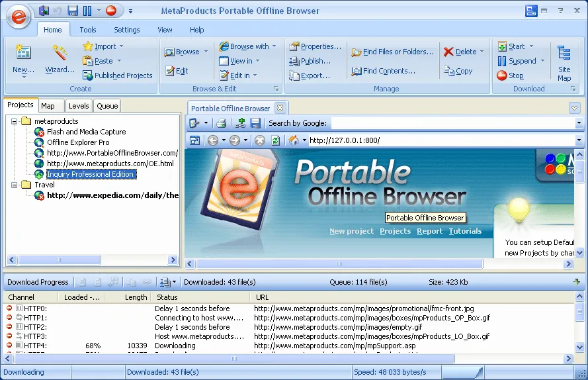
Task: Pause the HTTP2 channel
Action: point(19,326)
